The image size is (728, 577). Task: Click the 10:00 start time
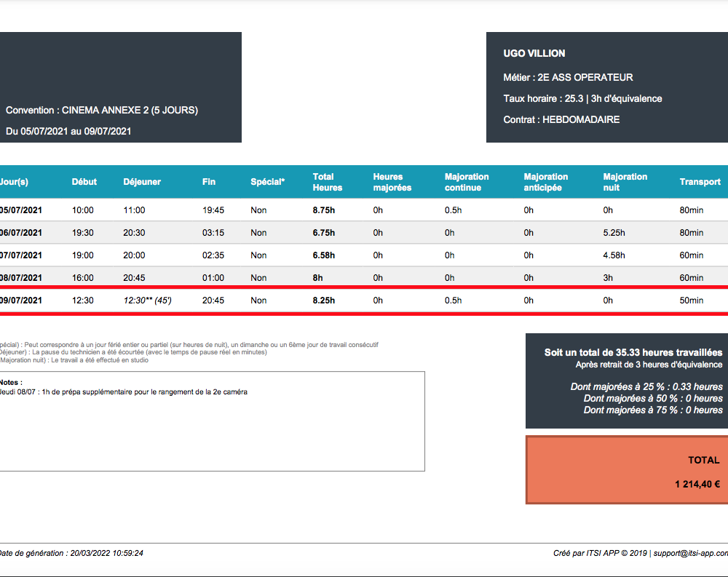(83, 210)
